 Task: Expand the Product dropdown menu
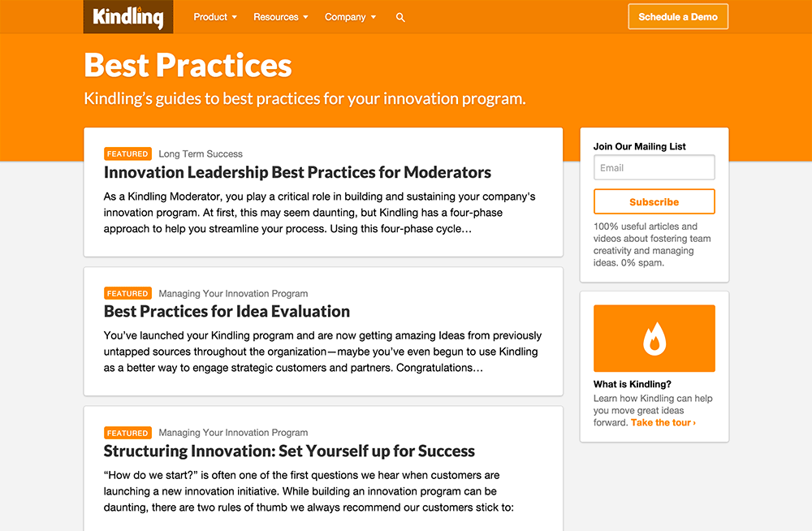coord(215,17)
